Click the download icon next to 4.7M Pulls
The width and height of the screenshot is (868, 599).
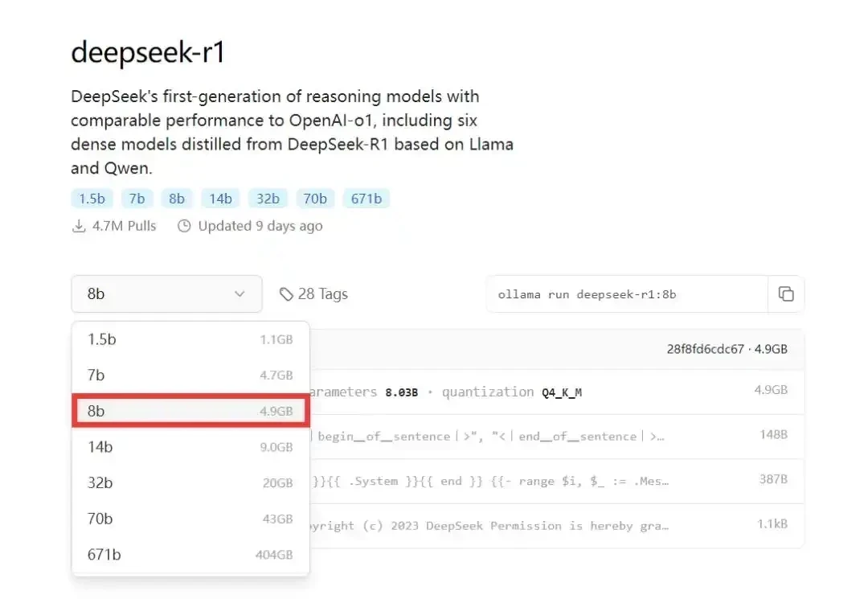pyautogui.click(x=79, y=226)
